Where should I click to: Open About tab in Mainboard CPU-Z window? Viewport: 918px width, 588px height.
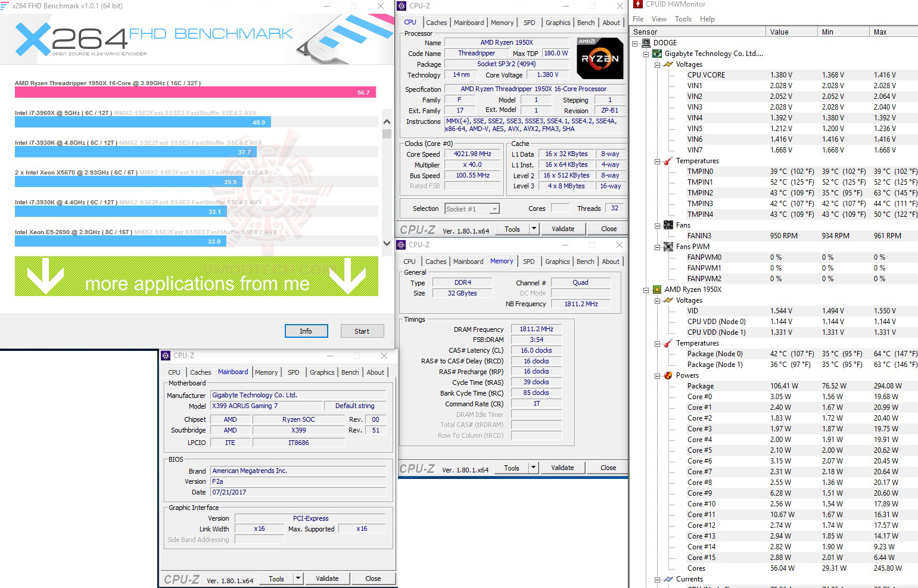click(x=375, y=372)
